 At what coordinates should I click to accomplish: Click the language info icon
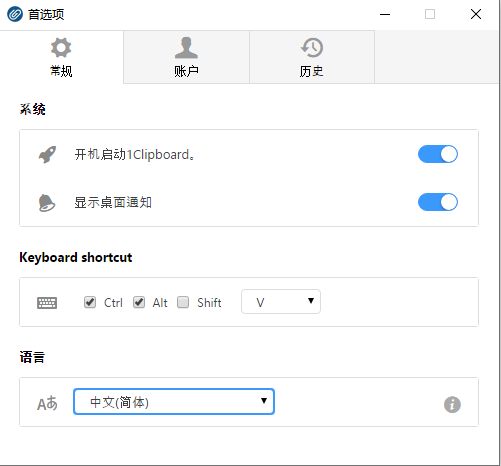tap(452, 405)
